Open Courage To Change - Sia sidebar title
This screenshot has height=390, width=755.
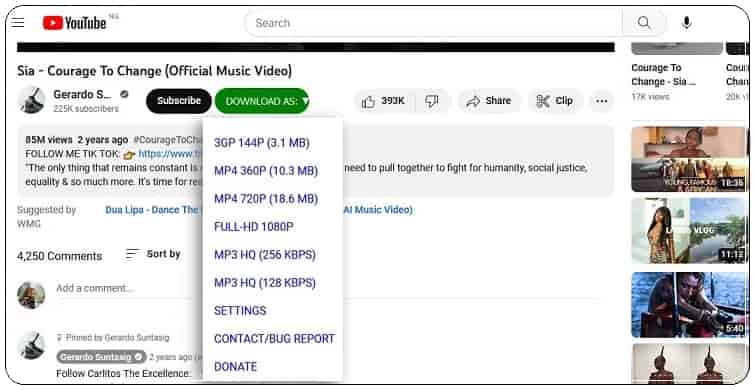click(663, 75)
